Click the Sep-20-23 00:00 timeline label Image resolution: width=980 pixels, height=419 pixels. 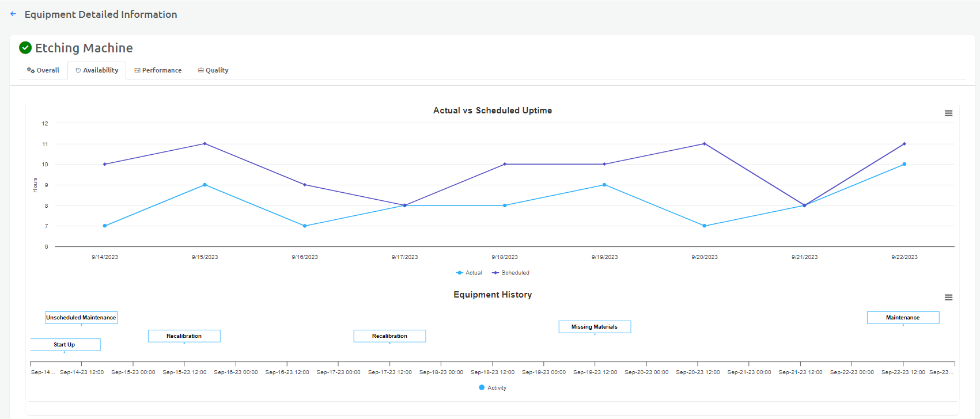(646, 372)
